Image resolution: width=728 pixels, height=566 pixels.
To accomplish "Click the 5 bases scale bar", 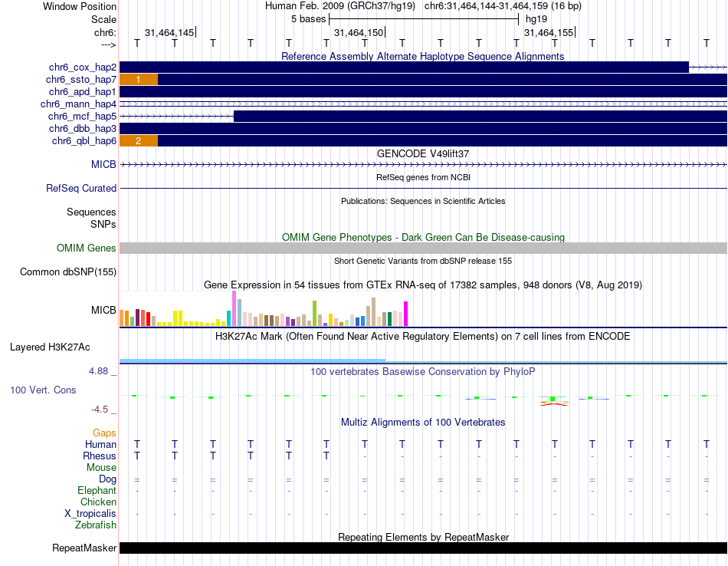I will pyautogui.click(x=424, y=19).
